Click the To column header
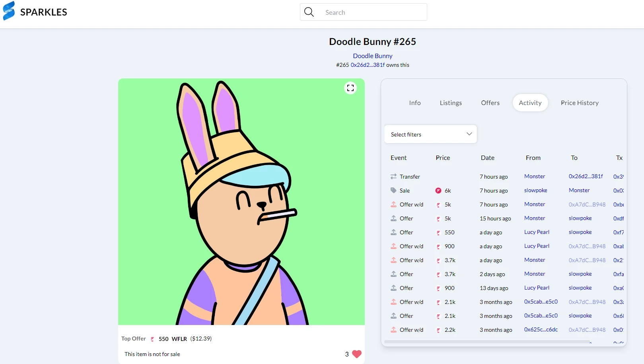This screenshot has height=364, width=644. click(574, 158)
